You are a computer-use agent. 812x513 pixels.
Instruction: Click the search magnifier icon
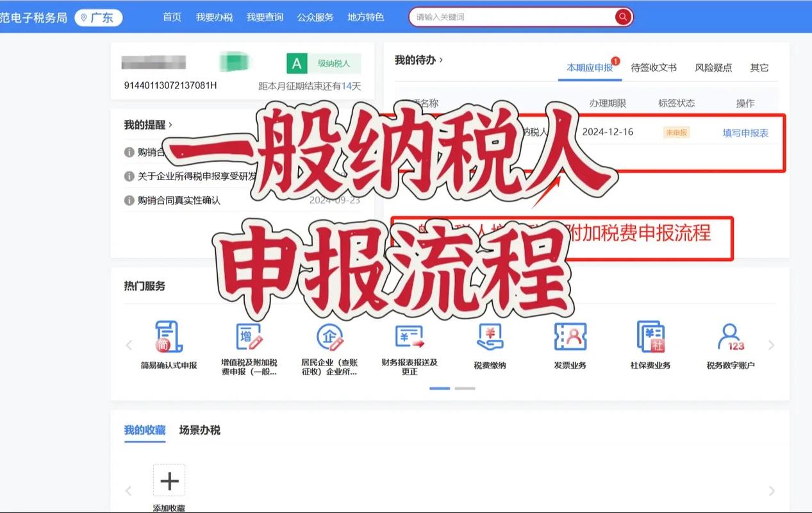pos(621,17)
